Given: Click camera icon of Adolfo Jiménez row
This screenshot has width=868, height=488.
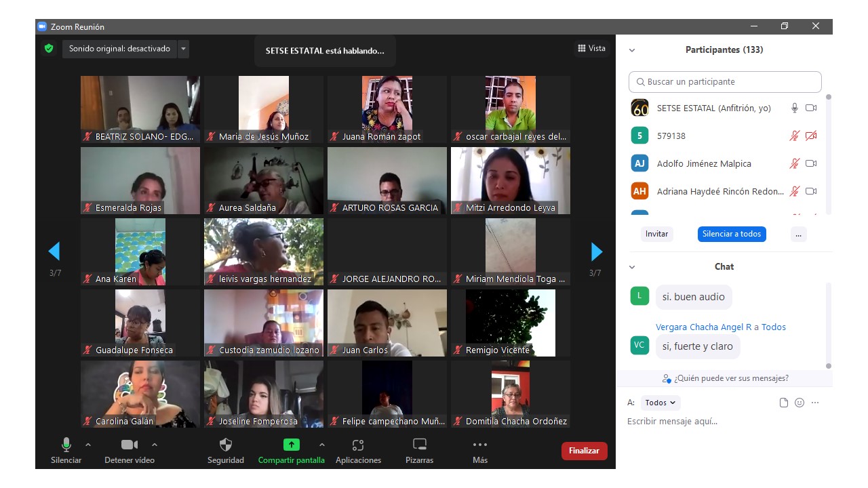Looking at the screenshot, I should tap(811, 163).
